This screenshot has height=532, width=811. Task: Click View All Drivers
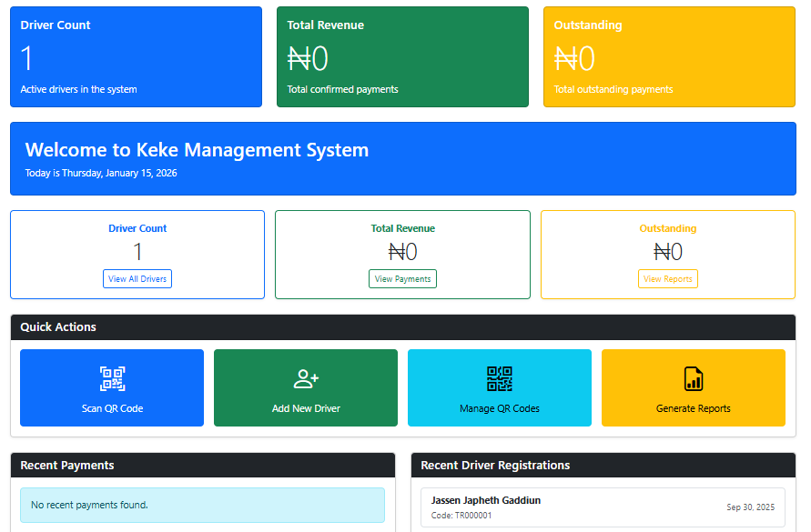click(x=137, y=278)
